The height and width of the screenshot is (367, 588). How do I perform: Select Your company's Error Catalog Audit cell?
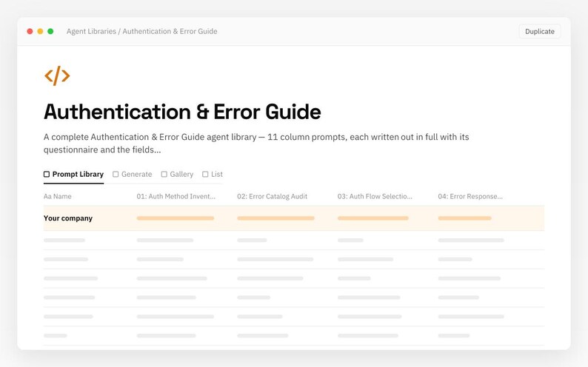click(275, 218)
